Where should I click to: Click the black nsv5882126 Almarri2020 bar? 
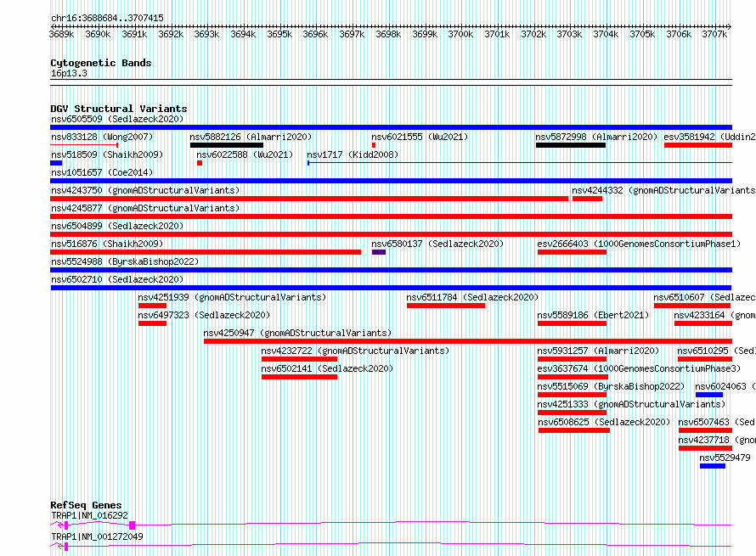coord(227,145)
